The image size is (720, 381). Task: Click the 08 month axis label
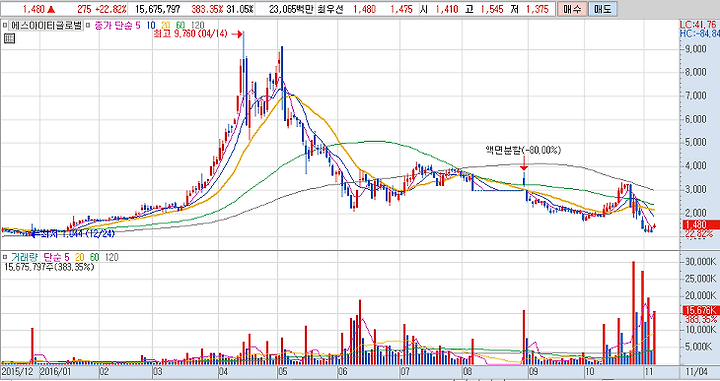(467, 371)
